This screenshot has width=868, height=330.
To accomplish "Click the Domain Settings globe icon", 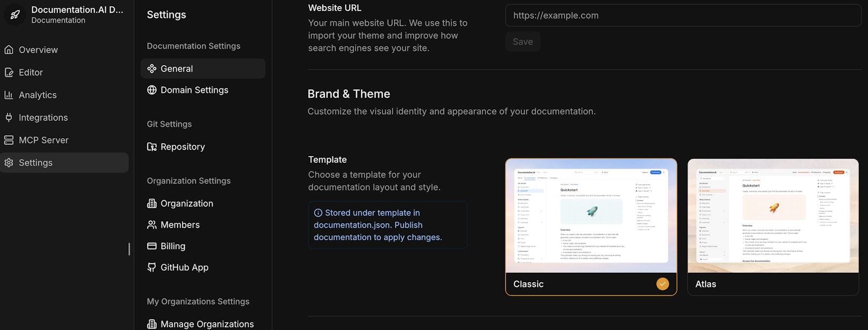I will pos(152,90).
